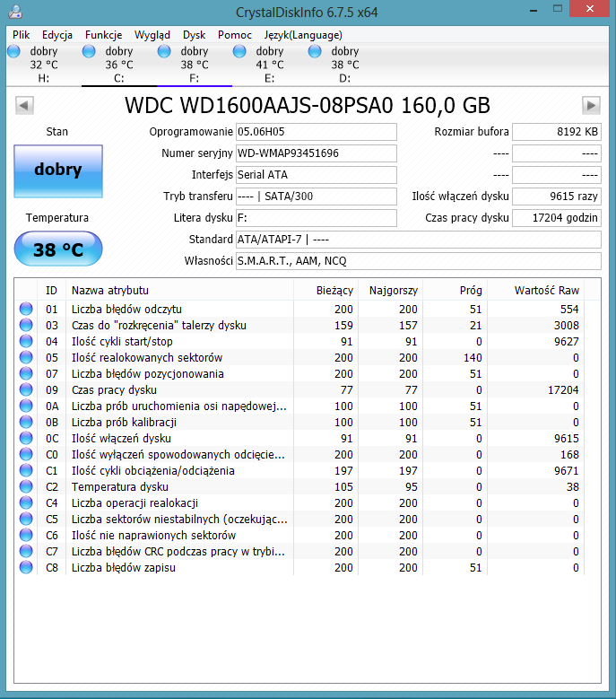Screen dimensions: 616x699
Task: Click the blue 'dobry' health status button
Action: pyautogui.click(x=58, y=171)
